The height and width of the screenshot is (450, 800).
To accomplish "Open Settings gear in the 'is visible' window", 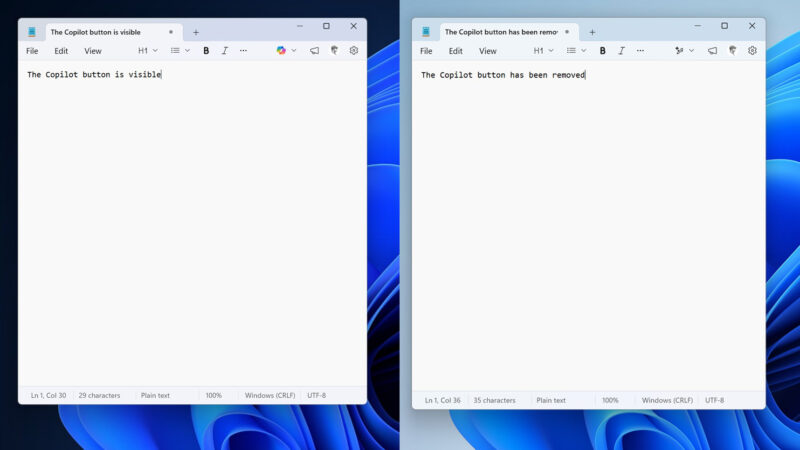I will pyautogui.click(x=354, y=50).
